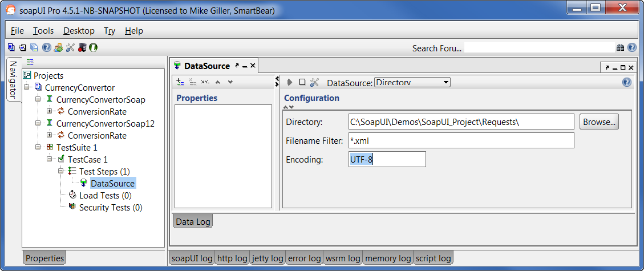This screenshot has height=271, width=644.
Task: Select TestSuite 1 in navigator tree
Action: pyautogui.click(x=77, y=147)
